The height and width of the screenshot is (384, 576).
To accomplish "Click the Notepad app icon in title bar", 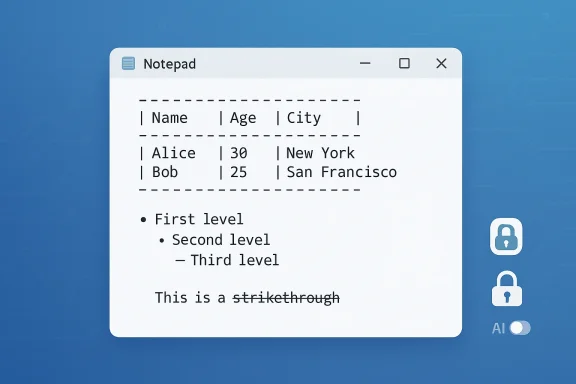I will pyautogui.click(x=128, y=64).
